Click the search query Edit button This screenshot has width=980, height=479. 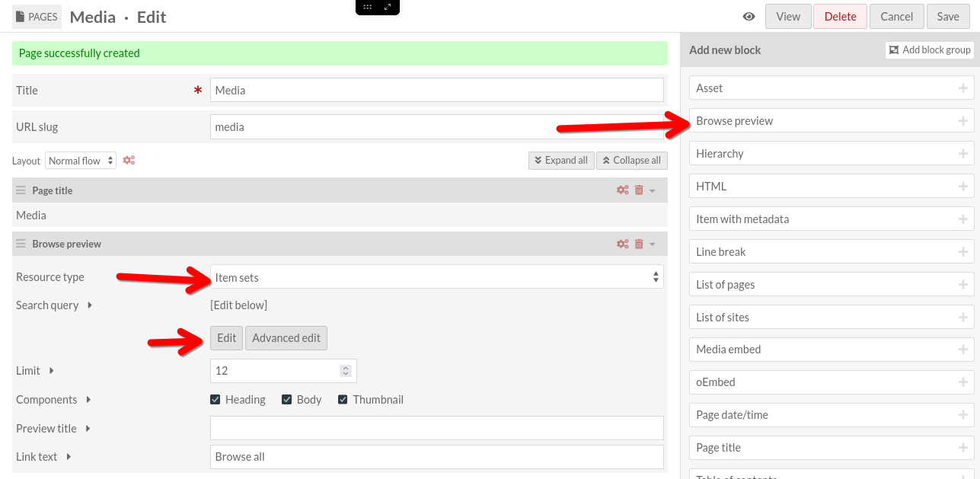pyautogui.click(x=227, y=338)
